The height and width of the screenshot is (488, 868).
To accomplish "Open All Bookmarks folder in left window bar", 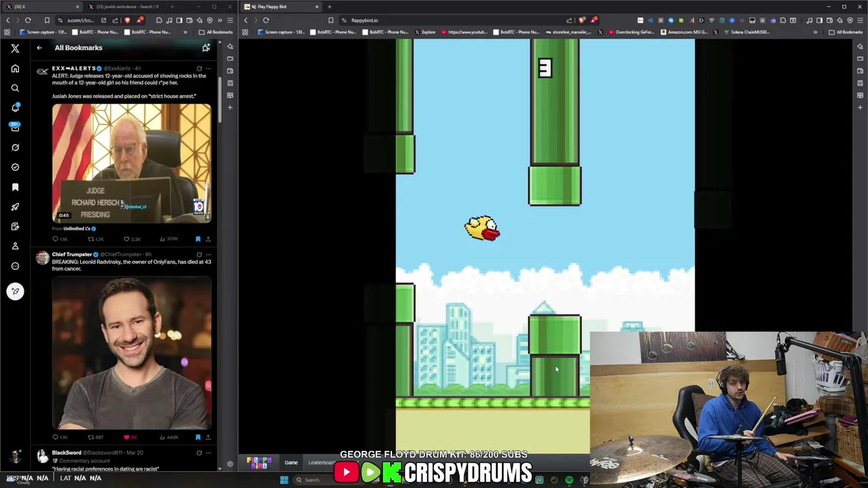I will [216, 32].
